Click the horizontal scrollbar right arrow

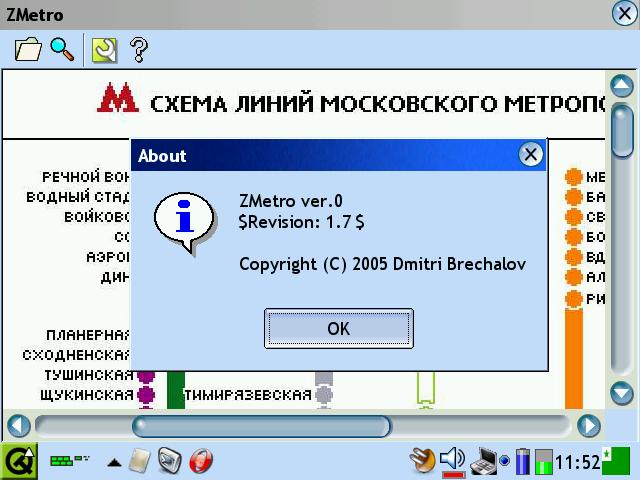pyautogui.click(x=589, y=425)
